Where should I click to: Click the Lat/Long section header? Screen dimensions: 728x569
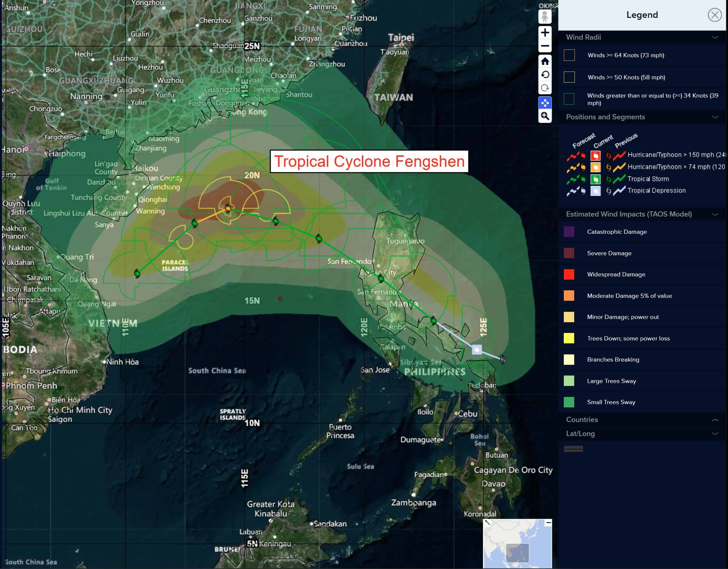(580, 434)
